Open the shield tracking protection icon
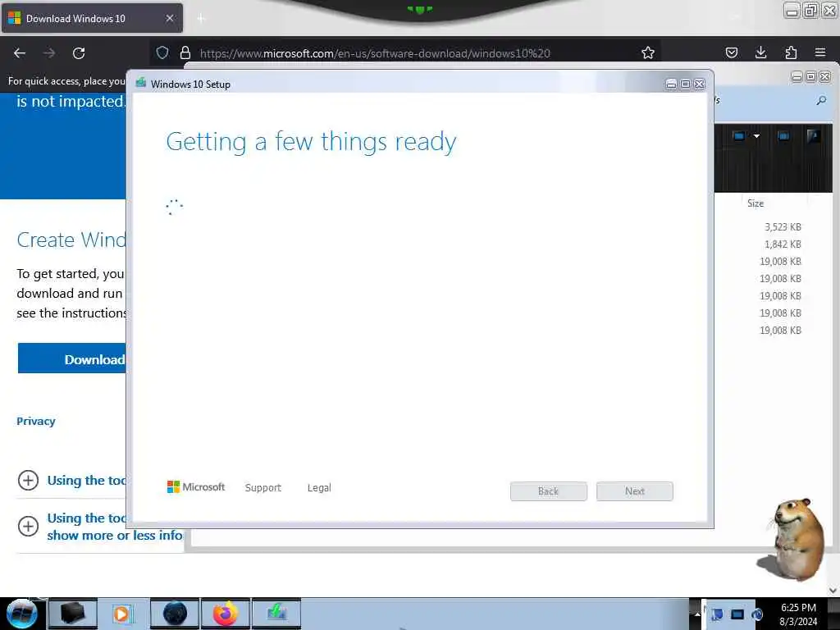This screenshot has width=840, height=630. coord(162,52)
